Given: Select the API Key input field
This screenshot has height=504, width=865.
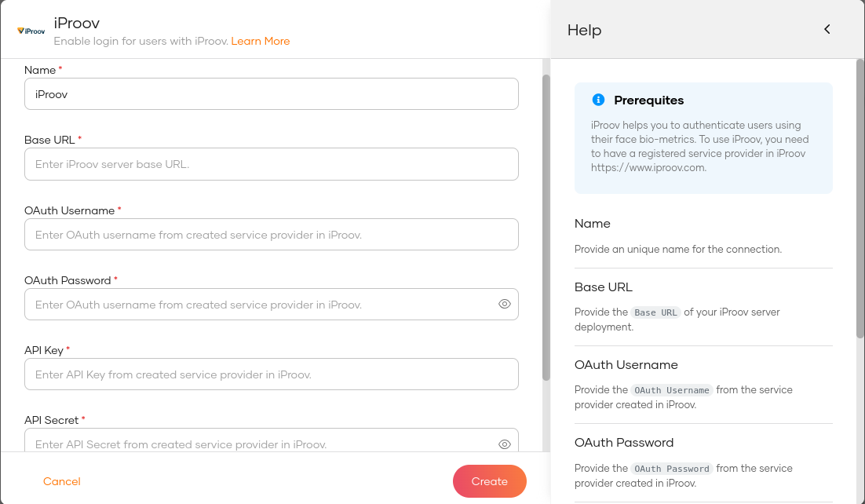Looking at the screenshot, I should 272,374.
